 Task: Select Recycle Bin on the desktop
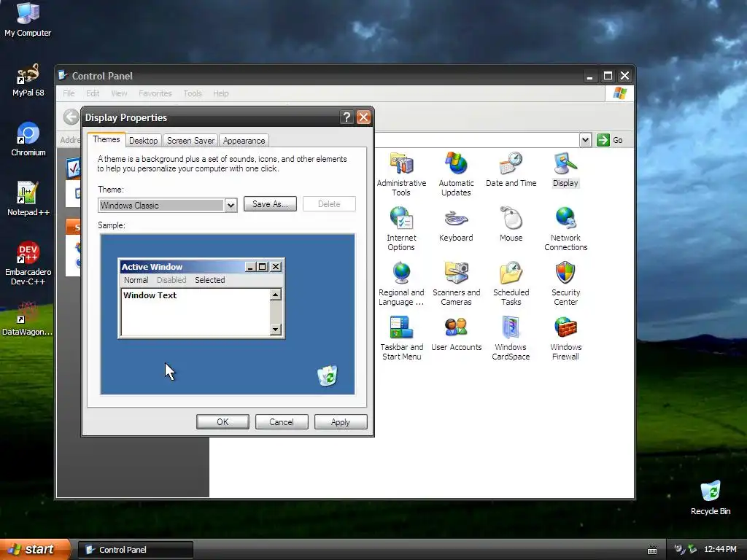[711, 498]
